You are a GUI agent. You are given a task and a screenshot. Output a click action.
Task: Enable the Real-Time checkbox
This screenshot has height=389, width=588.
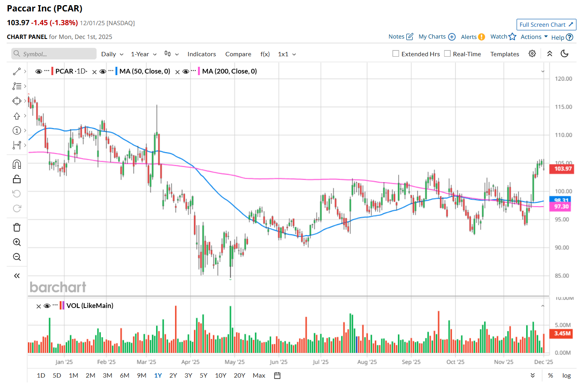[x=447, y=53]
